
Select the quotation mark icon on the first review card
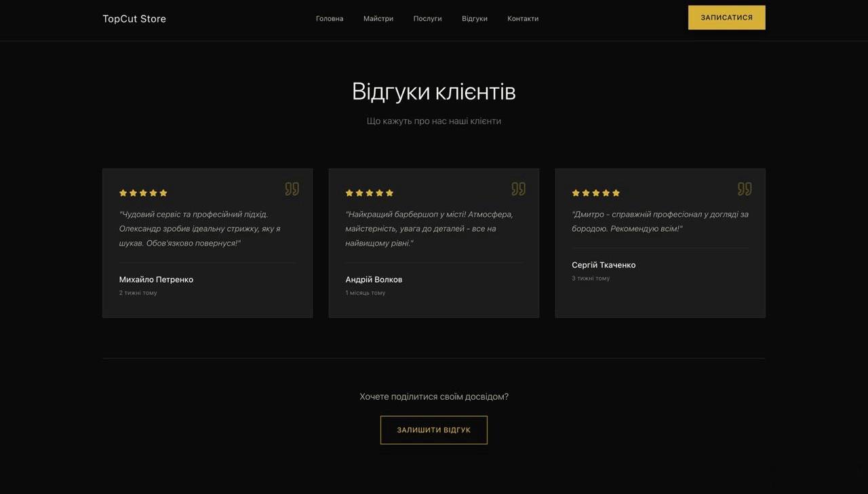pos(291,189)
